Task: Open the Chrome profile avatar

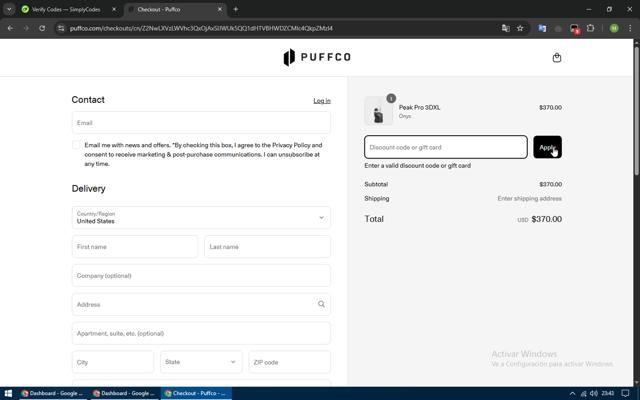Action: point(614,28)
